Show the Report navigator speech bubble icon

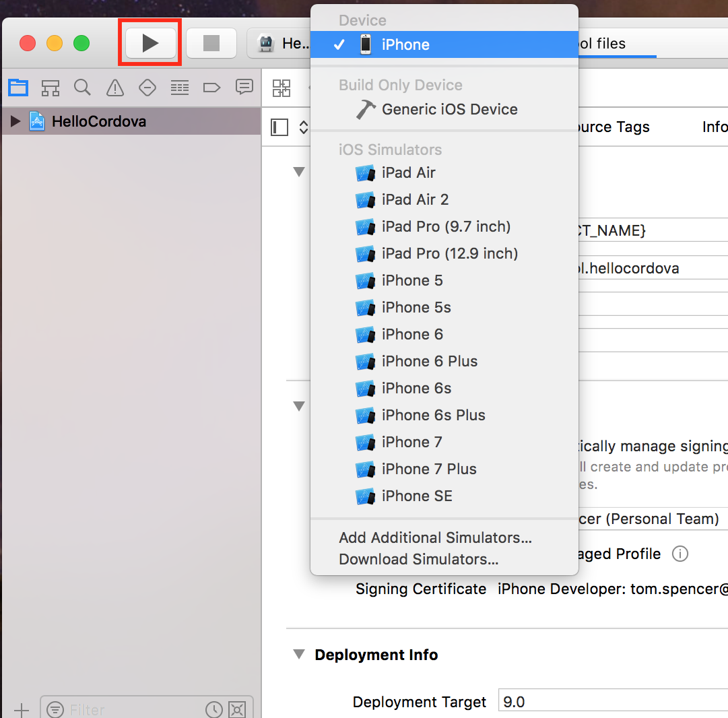(244, 88)
